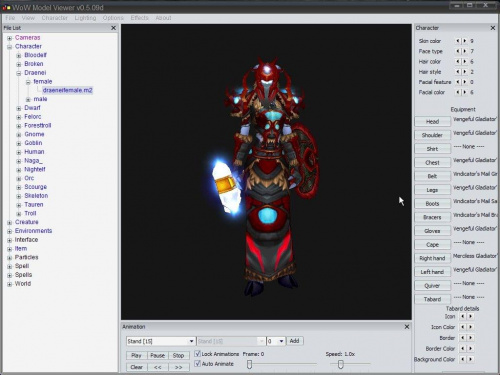500x375 pixels.
Task: Open the Stand [15] animation dropdown
Action: (x=191, y=341)
